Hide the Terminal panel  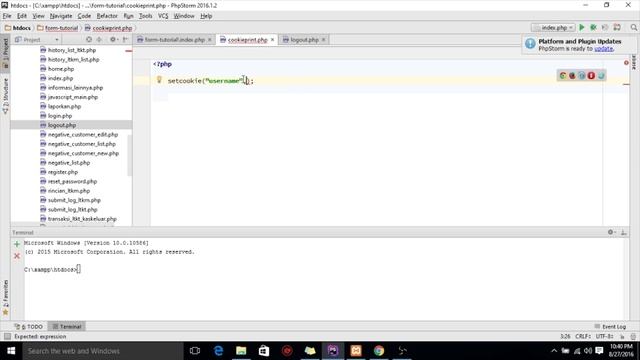(x=624, y=232)
